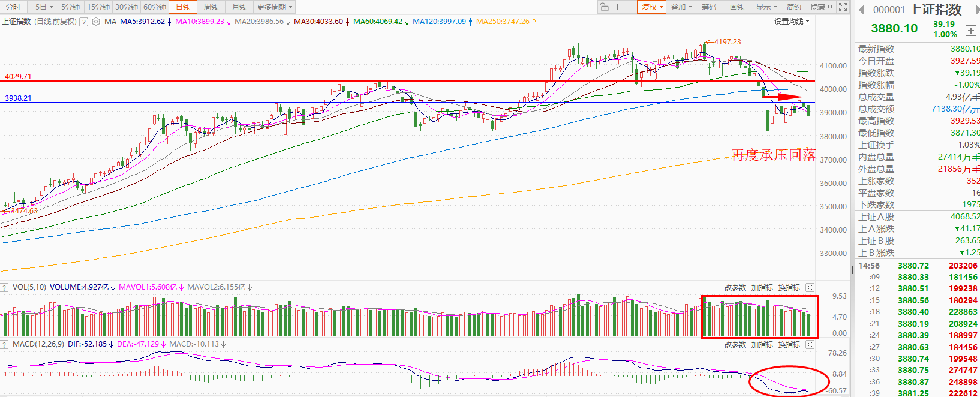Add 上证指数 to watchlist with plus box
This screenshot has width=980, height=397.
click(x=970, y=31)
